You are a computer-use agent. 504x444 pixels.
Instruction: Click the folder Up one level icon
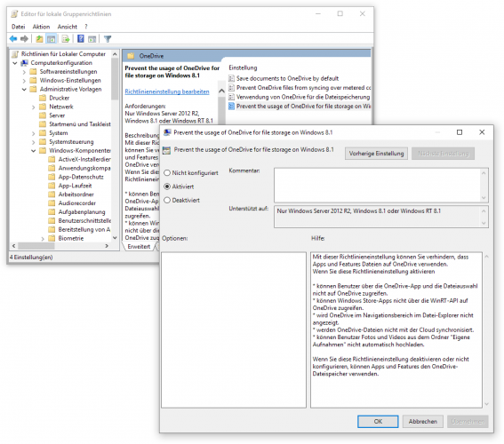[39, 39]
